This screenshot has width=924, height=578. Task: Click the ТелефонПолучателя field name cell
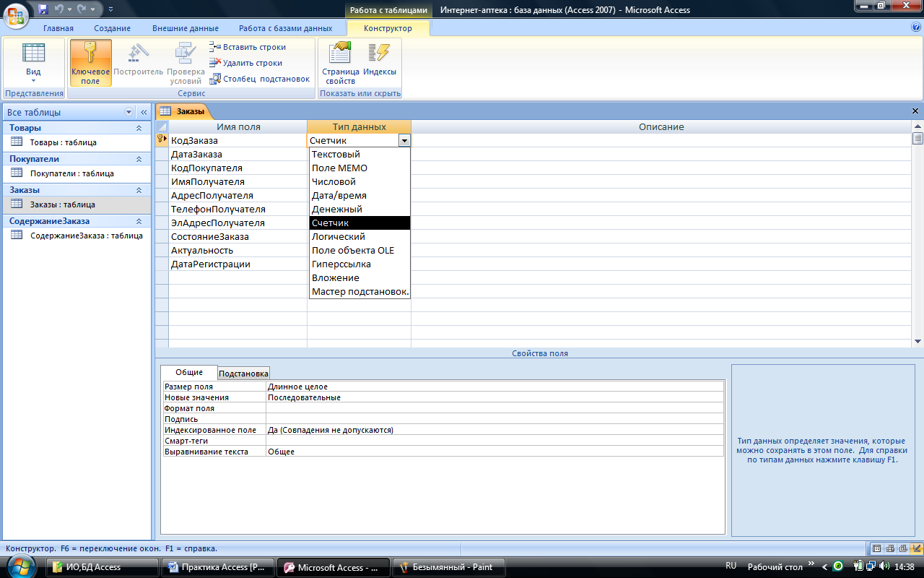[x=237, y=210]
